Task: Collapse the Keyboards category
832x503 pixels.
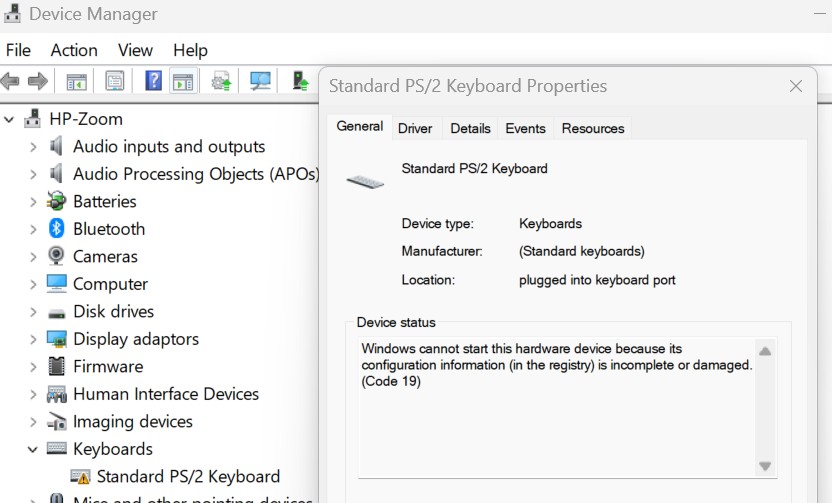Action: (32, 449)
